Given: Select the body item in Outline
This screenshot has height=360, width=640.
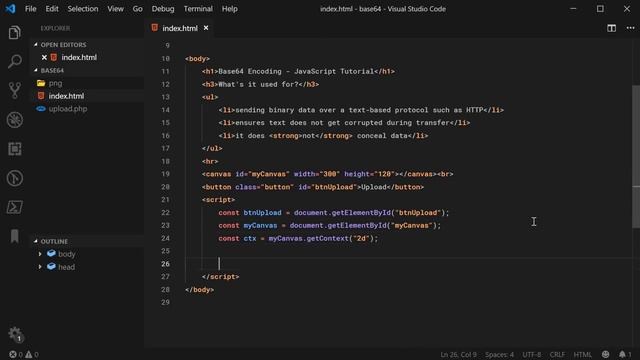Looking at the screenshot, I should coord(67,254).
